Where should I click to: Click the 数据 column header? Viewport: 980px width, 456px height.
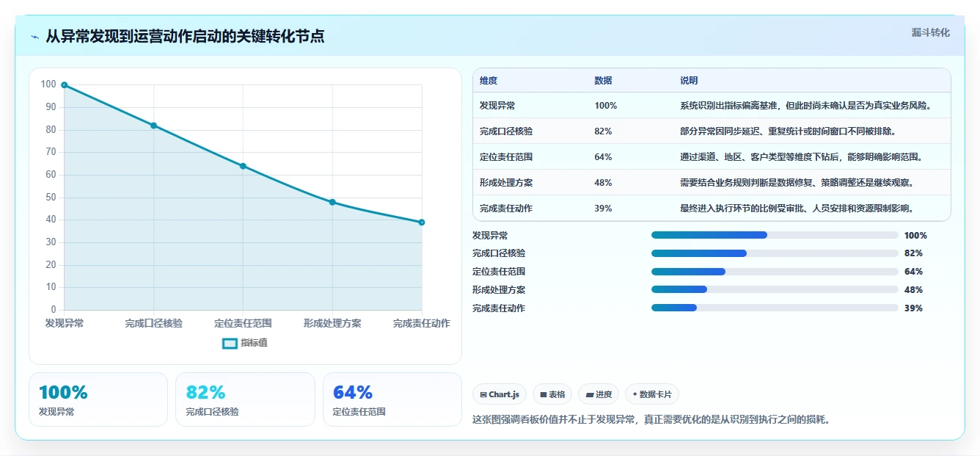click(603, 81)
